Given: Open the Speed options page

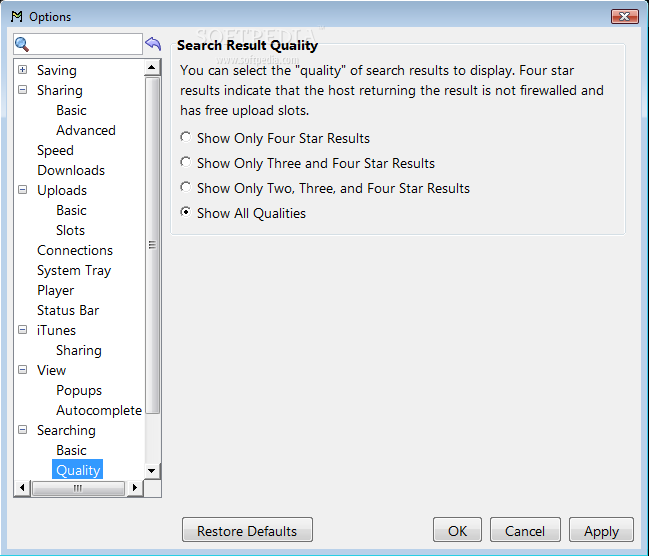Looking at the screenshot, I should pyautogui.click(x=55, y=151).
